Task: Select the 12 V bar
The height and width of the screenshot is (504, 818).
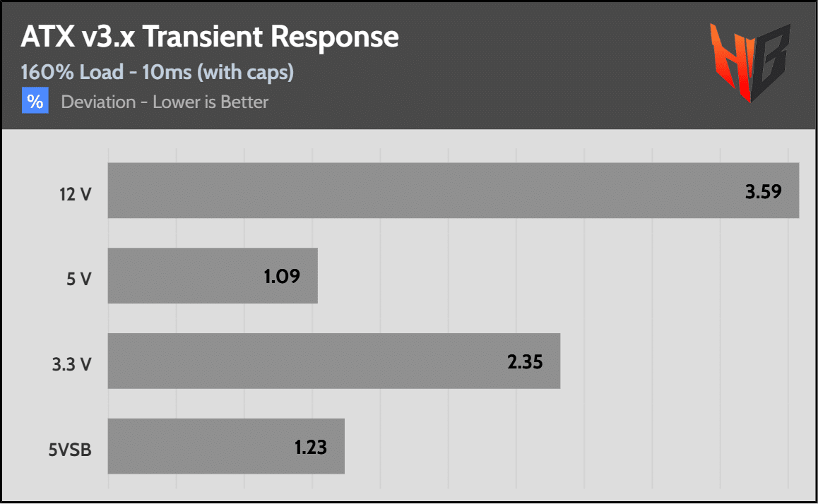Action: tap(454, 191)
